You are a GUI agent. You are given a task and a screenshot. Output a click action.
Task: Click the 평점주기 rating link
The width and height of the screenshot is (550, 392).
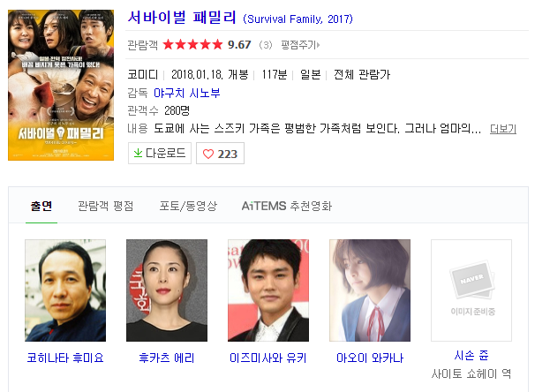click(298, 45)
